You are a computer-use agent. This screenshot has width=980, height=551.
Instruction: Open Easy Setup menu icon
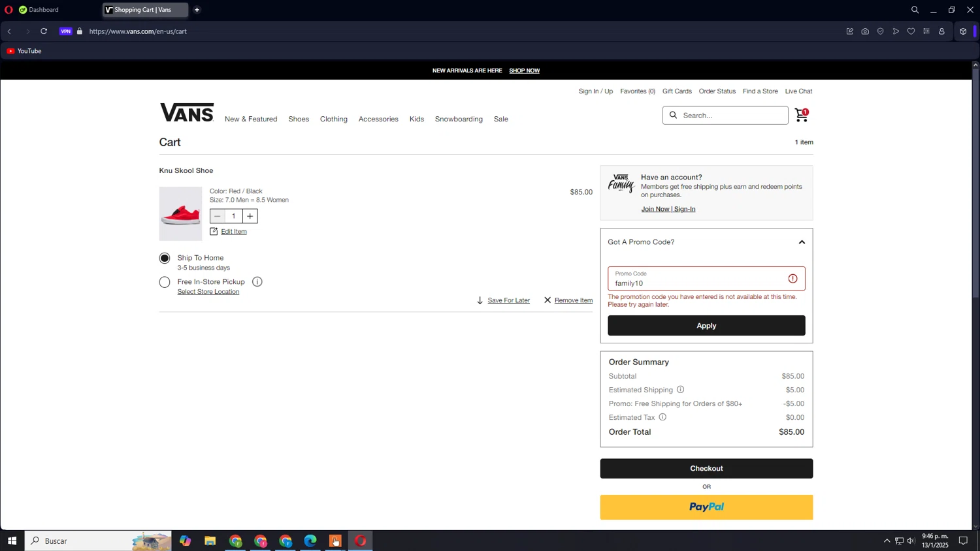point(926,31)
